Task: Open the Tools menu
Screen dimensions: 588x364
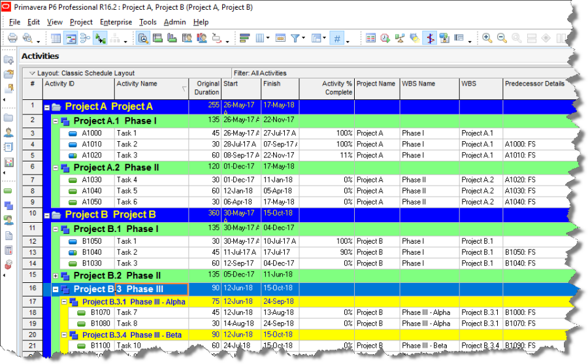Action: 148,22
